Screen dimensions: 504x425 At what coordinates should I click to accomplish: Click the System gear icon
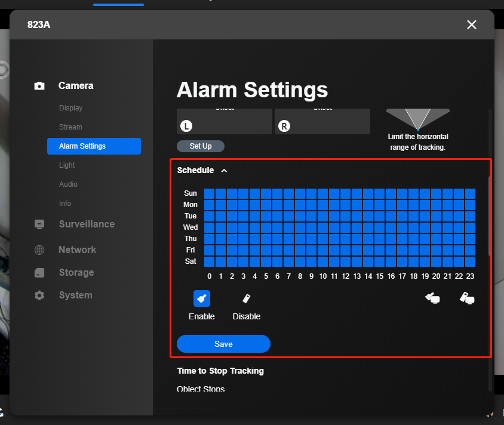(x=39, y=295)
